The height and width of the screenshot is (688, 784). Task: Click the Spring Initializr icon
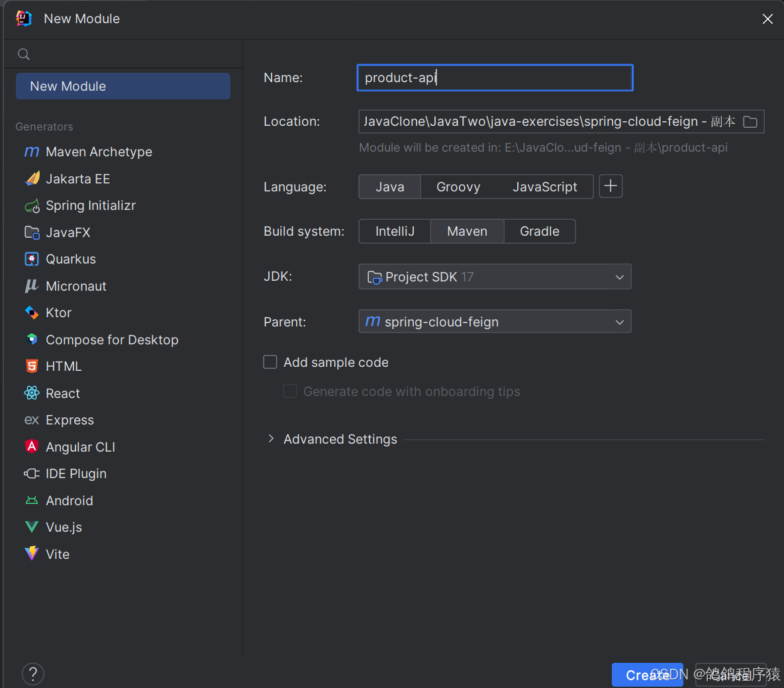point(32,205)
